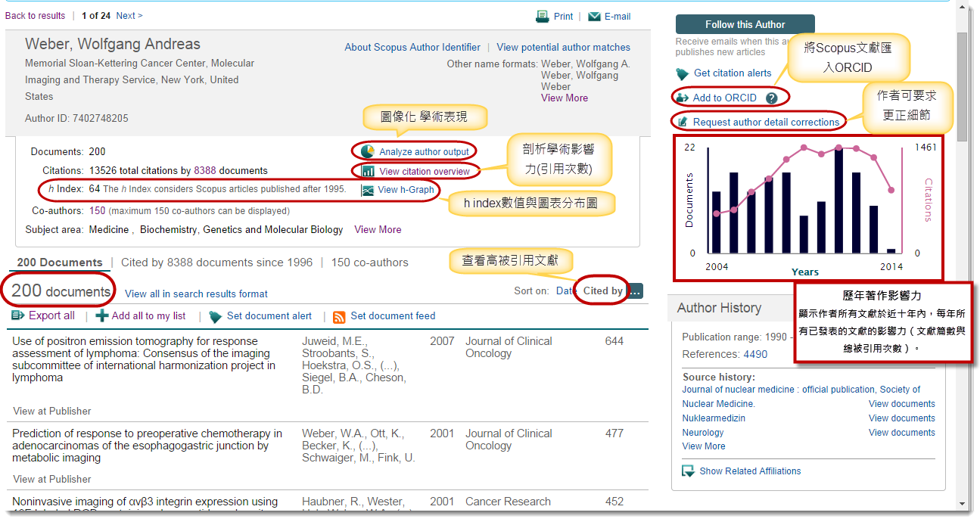This screenshot has width=980, height=522.
Task: Click Add all to my list
Action: click(148, 315)
